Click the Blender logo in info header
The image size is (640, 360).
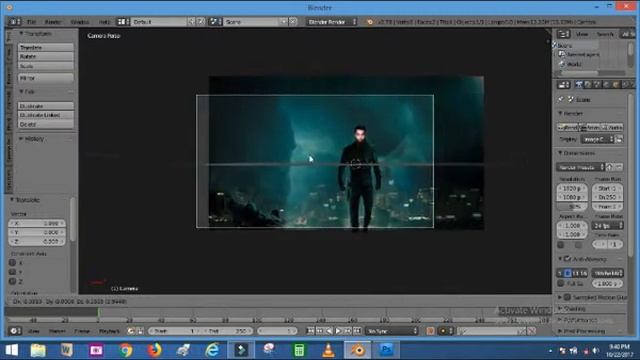pos(370,22)
